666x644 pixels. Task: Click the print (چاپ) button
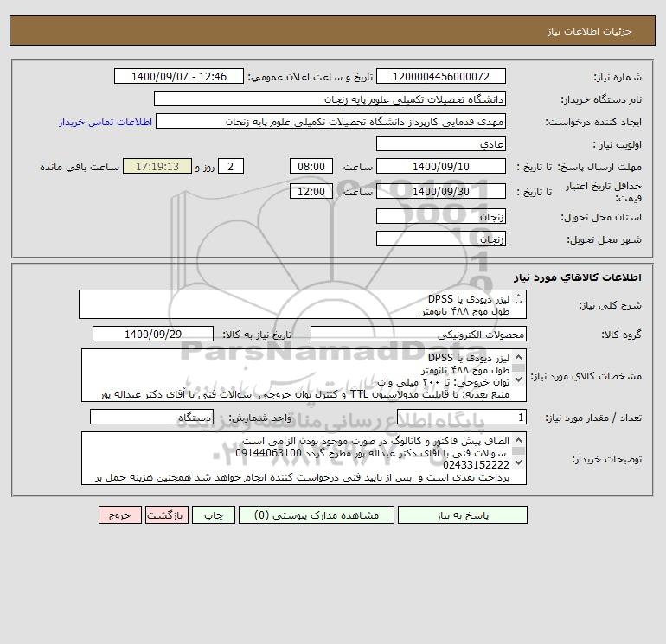(x=214, y=515)
